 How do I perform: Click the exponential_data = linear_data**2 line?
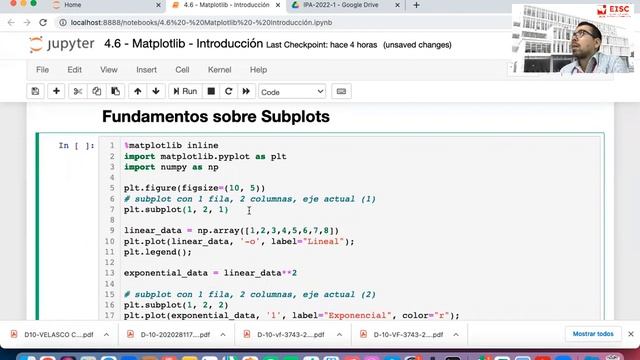210,273
